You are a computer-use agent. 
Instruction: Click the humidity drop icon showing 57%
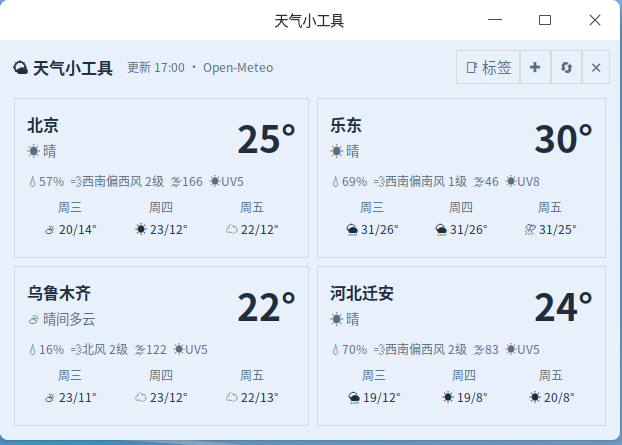coord(33,182)
